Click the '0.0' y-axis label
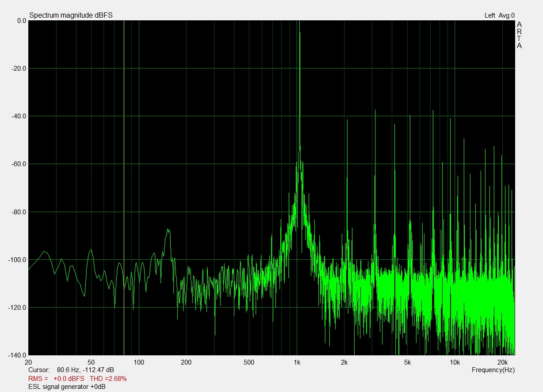The height and width of the screenshot is (392, 543). (x=21, y=21)
